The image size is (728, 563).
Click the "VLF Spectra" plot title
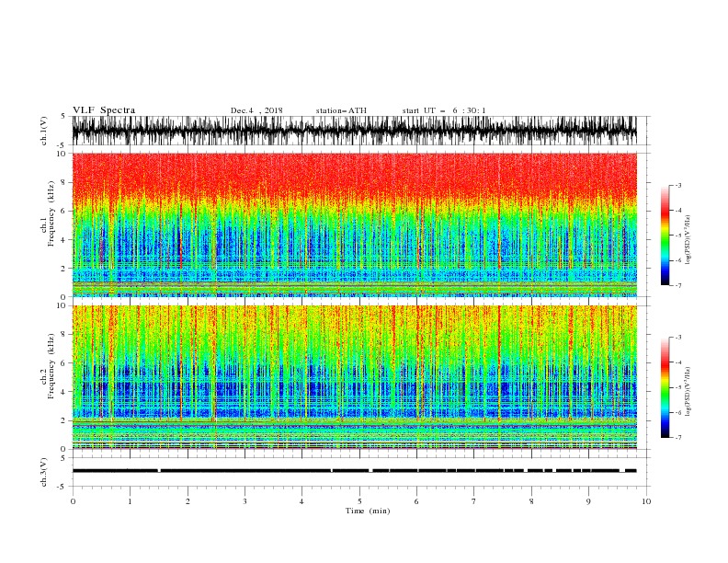[x=104, y=110]
